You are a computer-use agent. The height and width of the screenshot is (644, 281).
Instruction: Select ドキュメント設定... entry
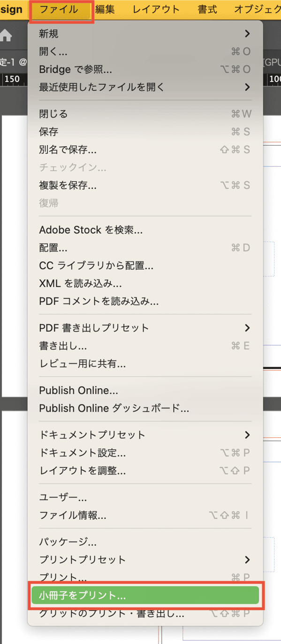[145, 453]
